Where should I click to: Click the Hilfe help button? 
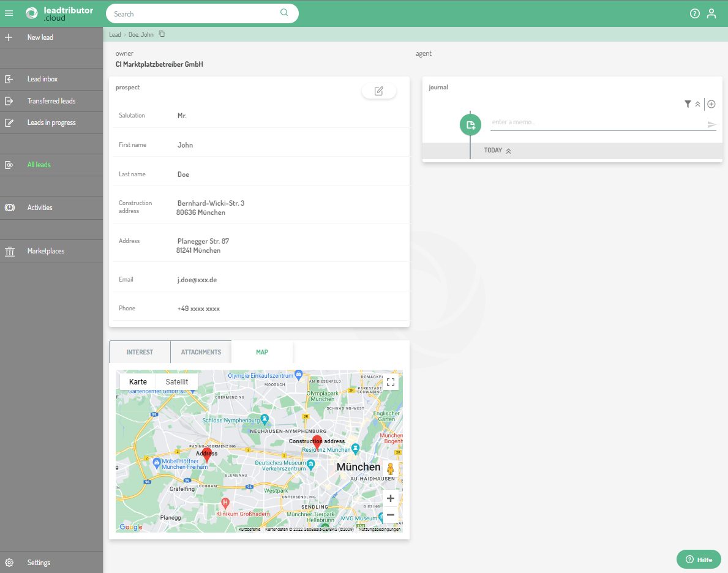coord(699,560)
